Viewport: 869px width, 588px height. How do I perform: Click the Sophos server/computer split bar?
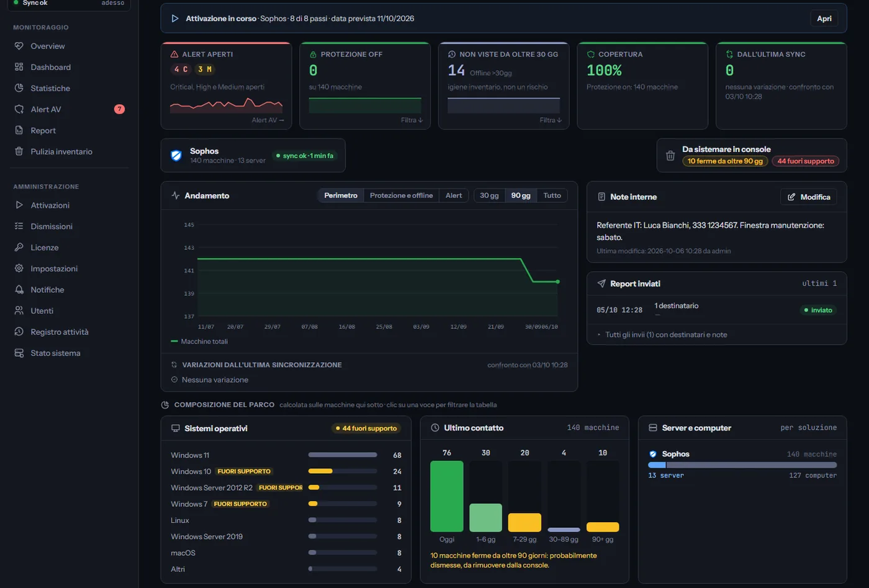(x=742, y=465)
